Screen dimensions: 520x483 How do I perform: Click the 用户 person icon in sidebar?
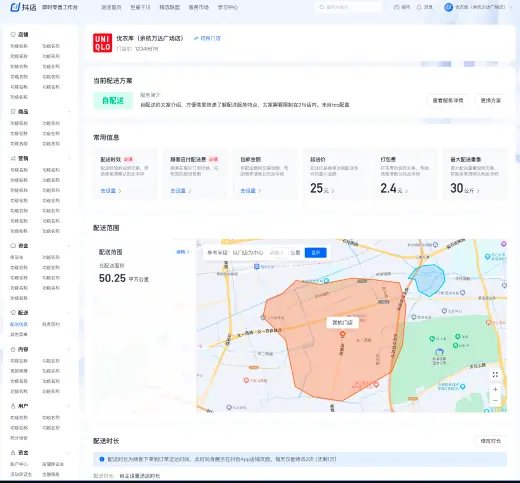pos(13,406)
